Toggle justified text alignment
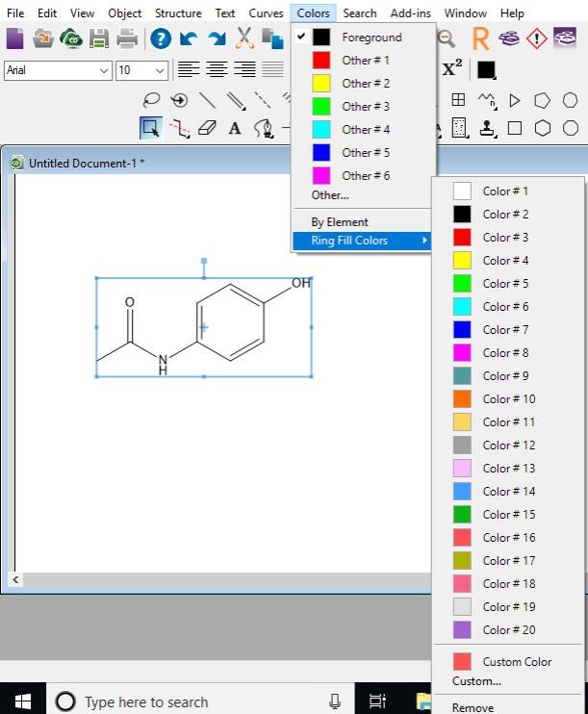Image resolution: width=588 pixels, height=714 pixels. [x=272, y=69]
